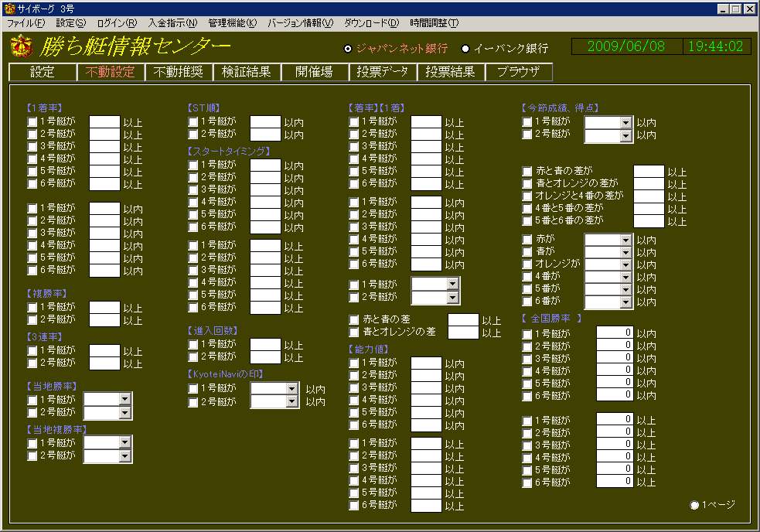The height and width of the screenshot is (532, 760).
Task: Tick 1号艇が checkbox under ST順
Action: 193,121
